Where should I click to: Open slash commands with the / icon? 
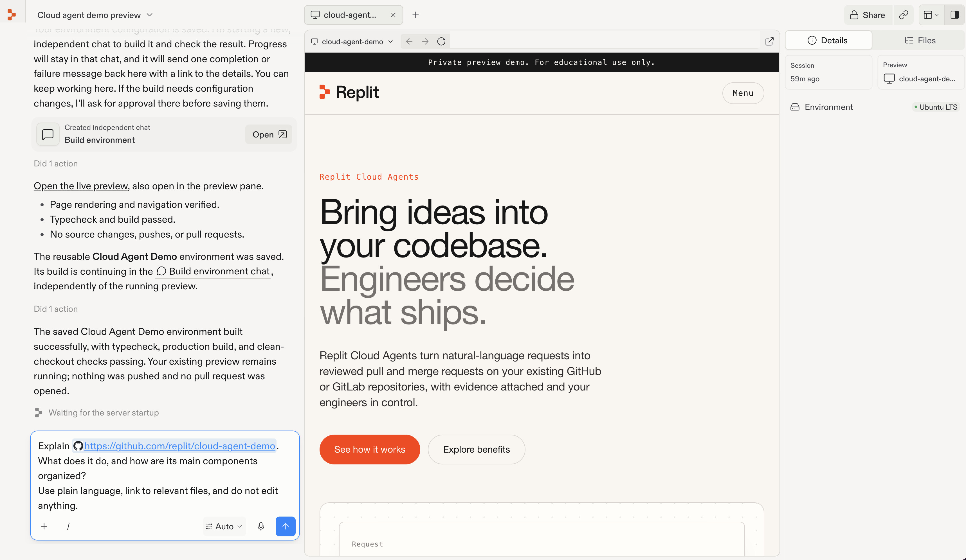click(68, 526)
